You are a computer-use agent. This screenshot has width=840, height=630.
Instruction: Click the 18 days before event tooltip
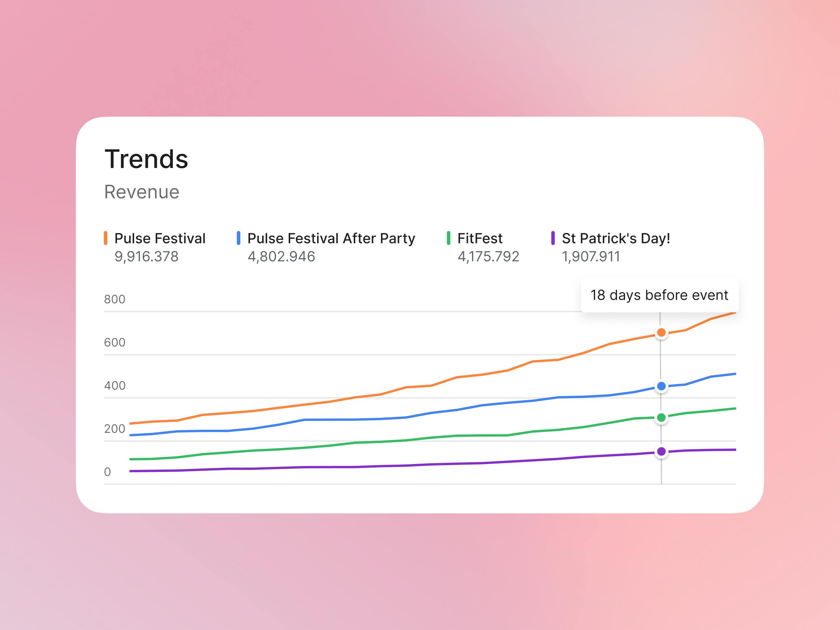pos(659,295)
